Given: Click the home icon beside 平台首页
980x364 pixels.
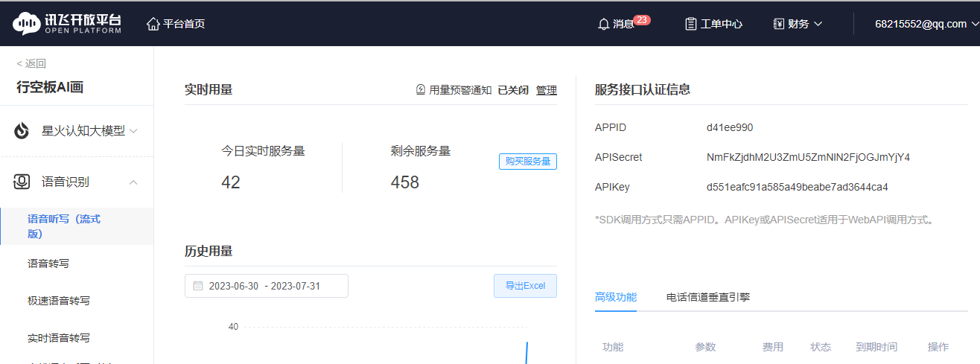Looking at the screenshot, I should [x=153, y=24].
